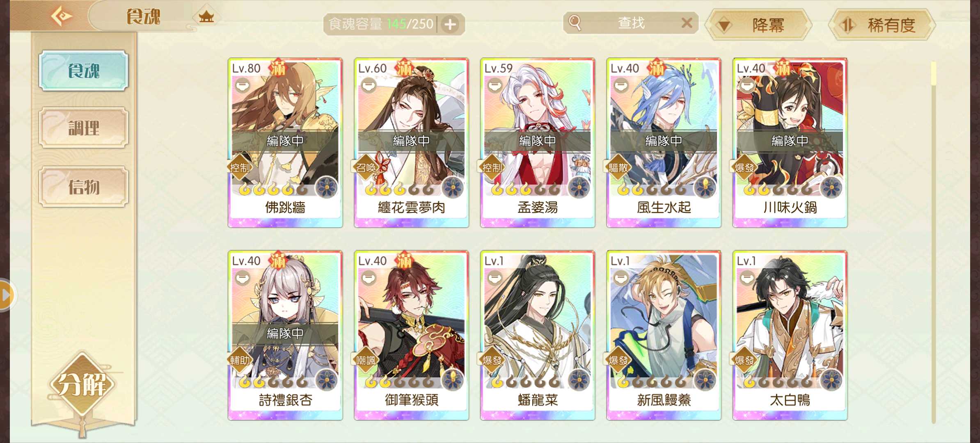980x443 pixels.
Task: Clear the search with the X icon
Action: [x=687, y=23]
